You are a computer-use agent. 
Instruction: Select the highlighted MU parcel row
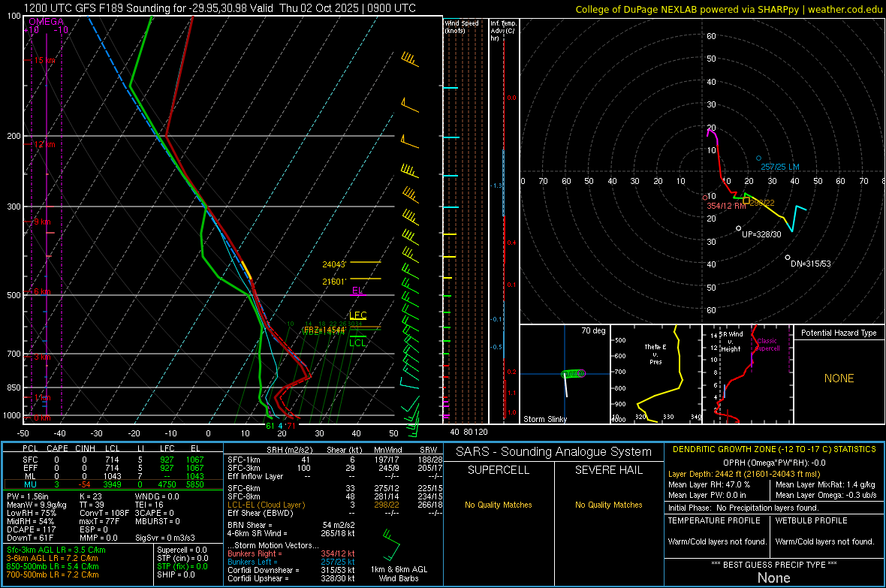[113, 484]
